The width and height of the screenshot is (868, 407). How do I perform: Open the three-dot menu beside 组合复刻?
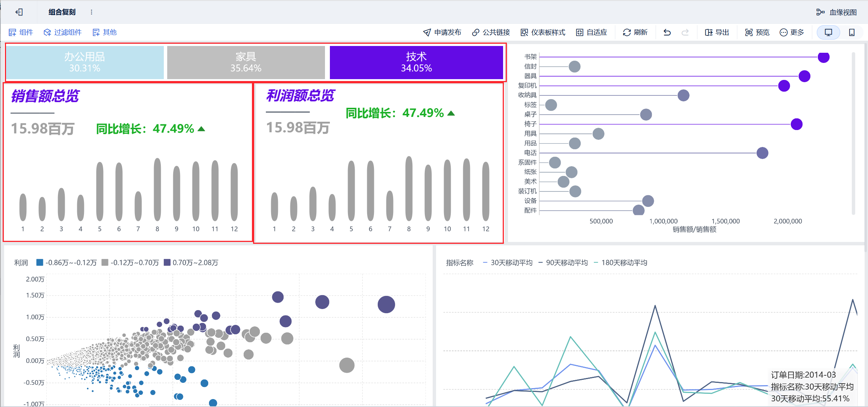pyautogui.click(x=91, y=12)
